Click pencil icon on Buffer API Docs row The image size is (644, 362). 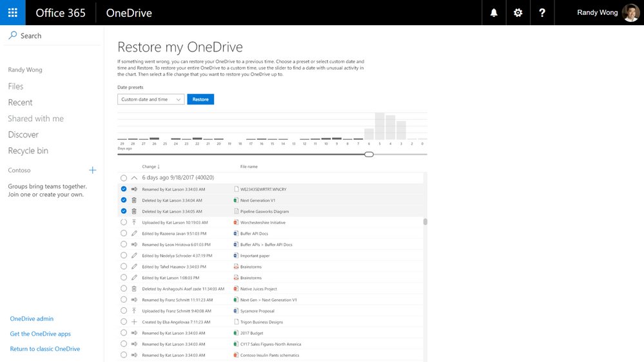click(134, 234)
